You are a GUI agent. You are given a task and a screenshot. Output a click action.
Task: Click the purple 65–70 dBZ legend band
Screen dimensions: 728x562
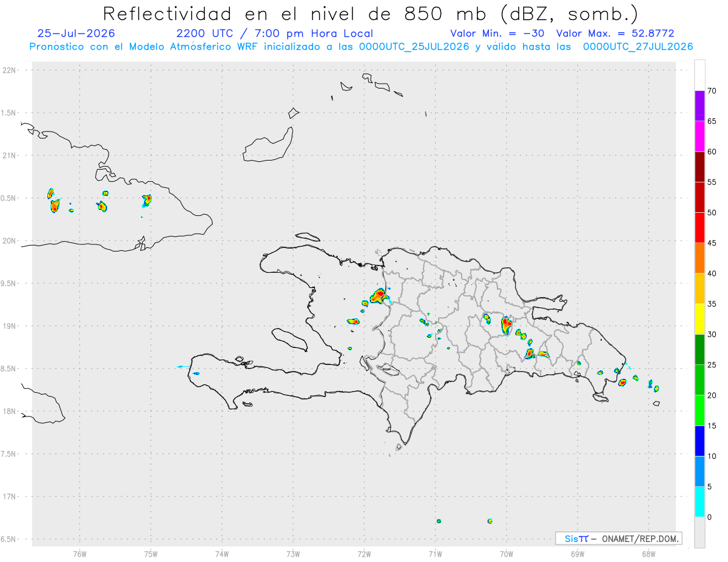pyautogui.click(x=699, y=106)
